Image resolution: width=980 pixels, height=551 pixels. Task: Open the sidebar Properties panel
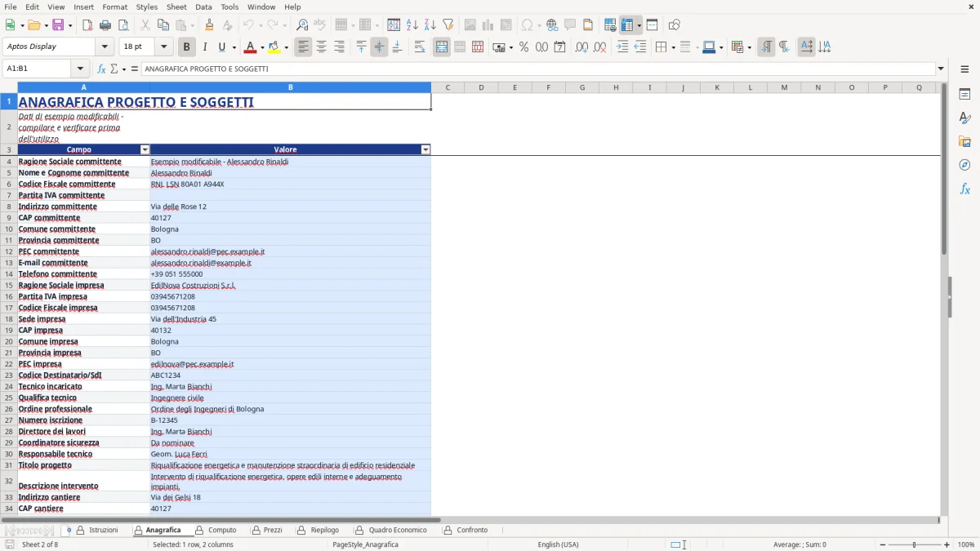point(964,94)
